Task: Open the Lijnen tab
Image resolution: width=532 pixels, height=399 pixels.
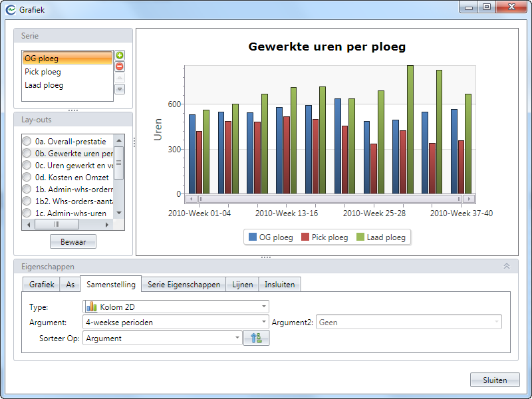Action: pos(242,285)
